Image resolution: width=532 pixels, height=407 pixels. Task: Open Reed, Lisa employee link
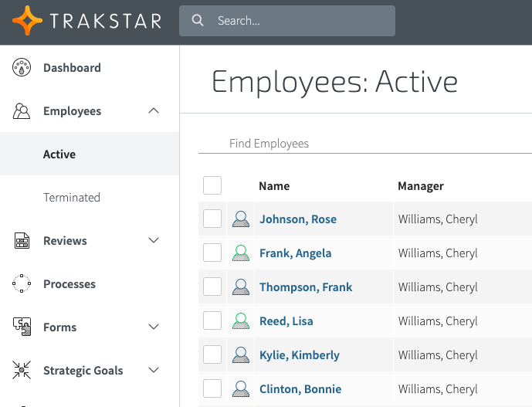(x=286, y=321)
